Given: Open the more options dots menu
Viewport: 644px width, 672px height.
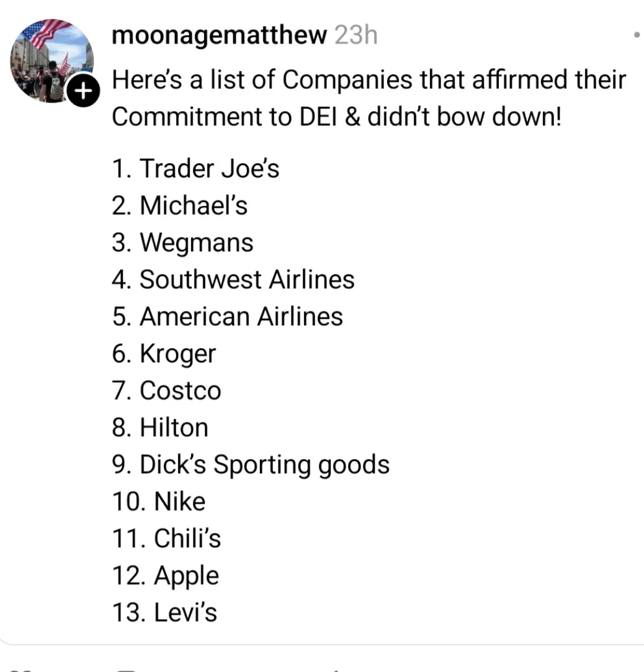Looking at the screenshot, I should click(637, 35).
